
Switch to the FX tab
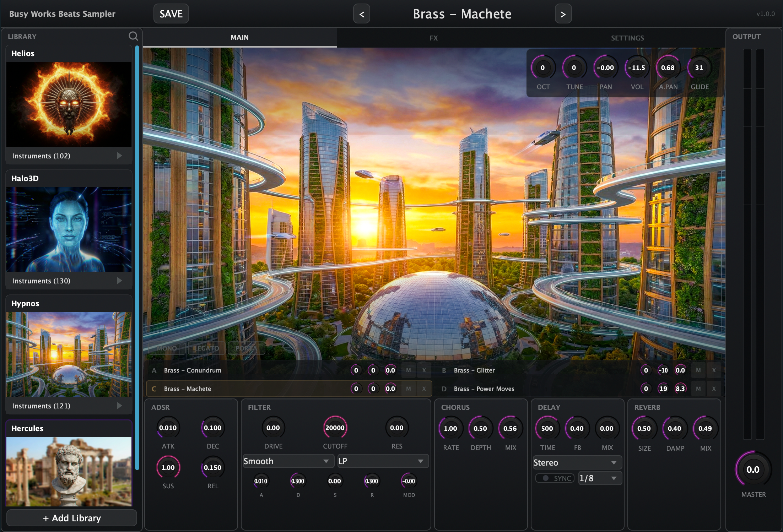point(433,38)
